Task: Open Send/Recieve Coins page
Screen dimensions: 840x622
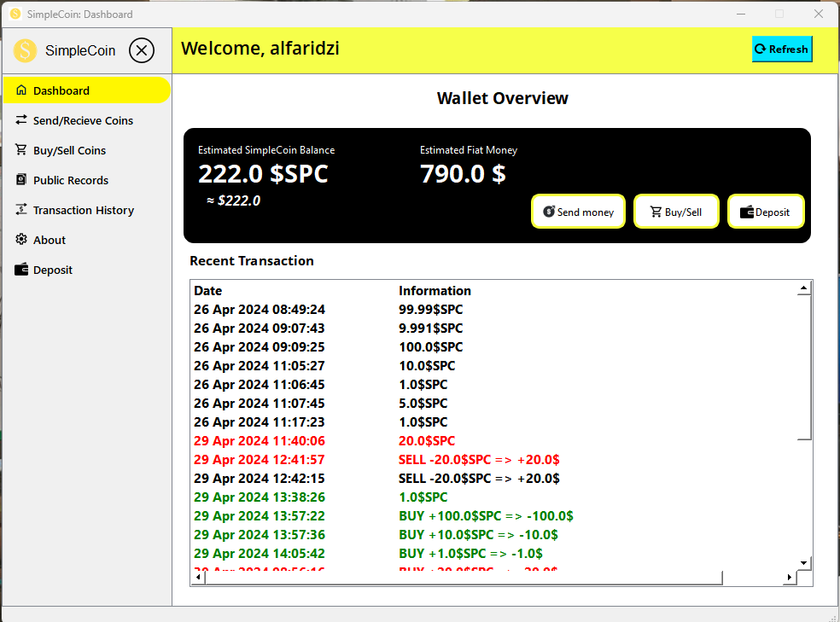Action: point(87,120)
